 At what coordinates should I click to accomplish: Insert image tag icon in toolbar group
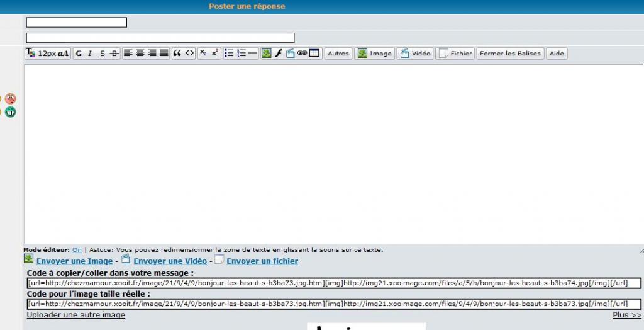(267, 53)
